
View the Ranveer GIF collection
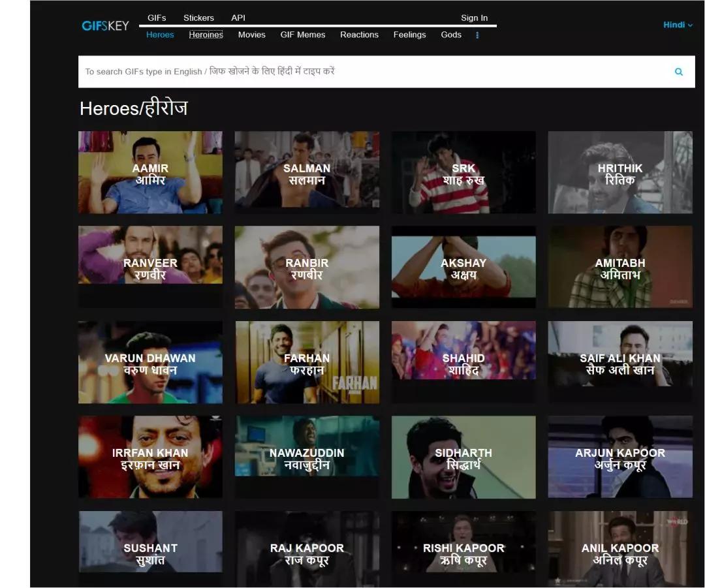(x=150, y=267)
